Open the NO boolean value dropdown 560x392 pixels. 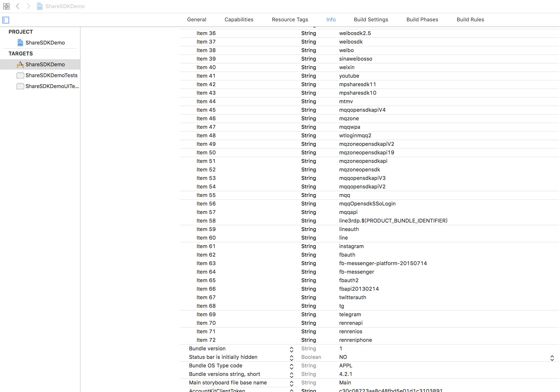[552, 358]
